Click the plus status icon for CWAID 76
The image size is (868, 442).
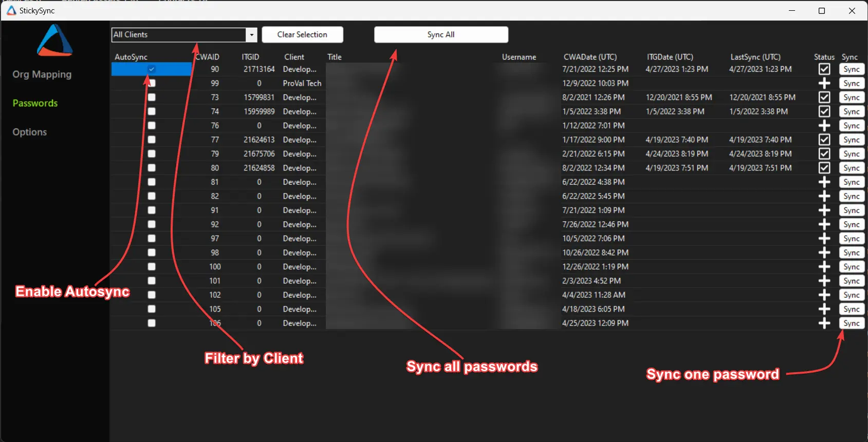point(824,126)
